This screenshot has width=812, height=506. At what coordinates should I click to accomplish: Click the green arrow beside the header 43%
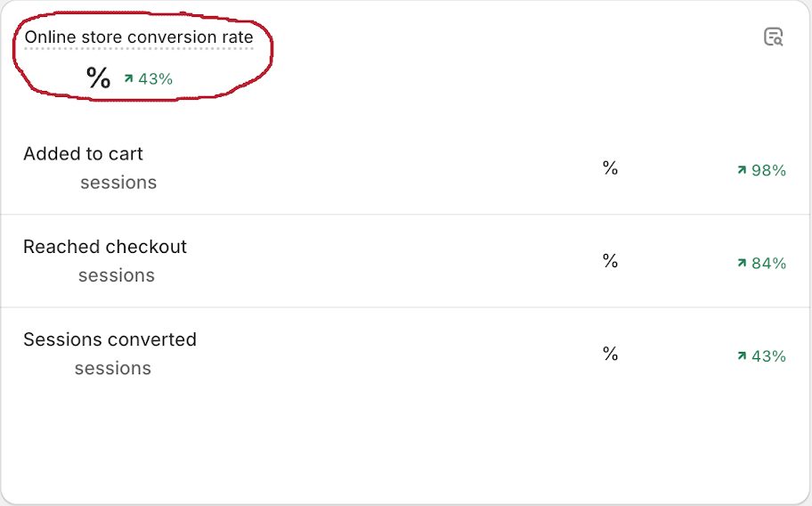point(128,78)
